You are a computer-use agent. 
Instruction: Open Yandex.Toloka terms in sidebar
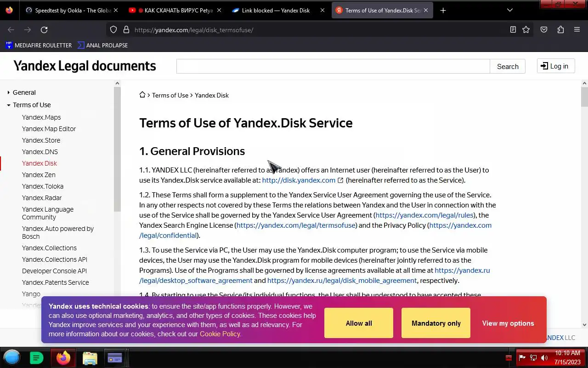(x=43, y=186)
